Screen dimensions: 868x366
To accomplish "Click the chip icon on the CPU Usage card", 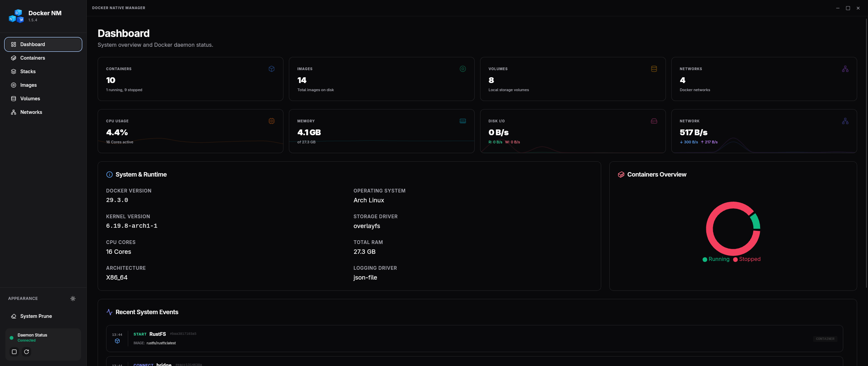I will pyautogui.click(x=272, y=121).
